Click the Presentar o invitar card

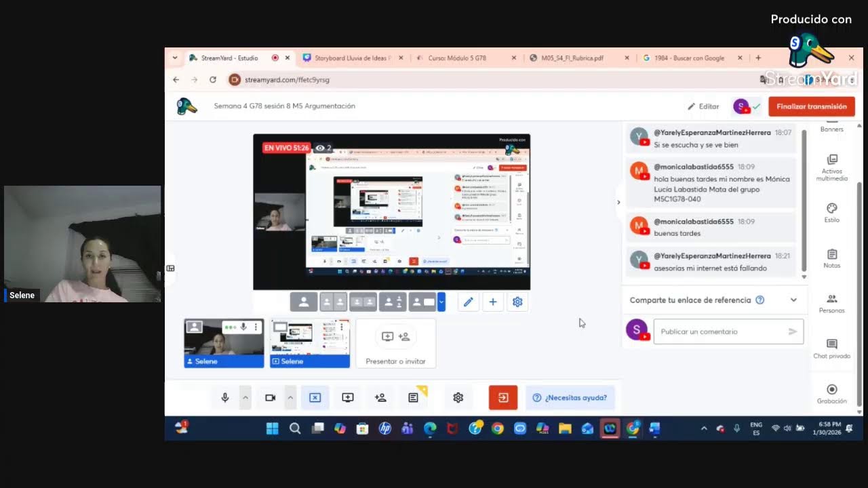coord(396,344)
